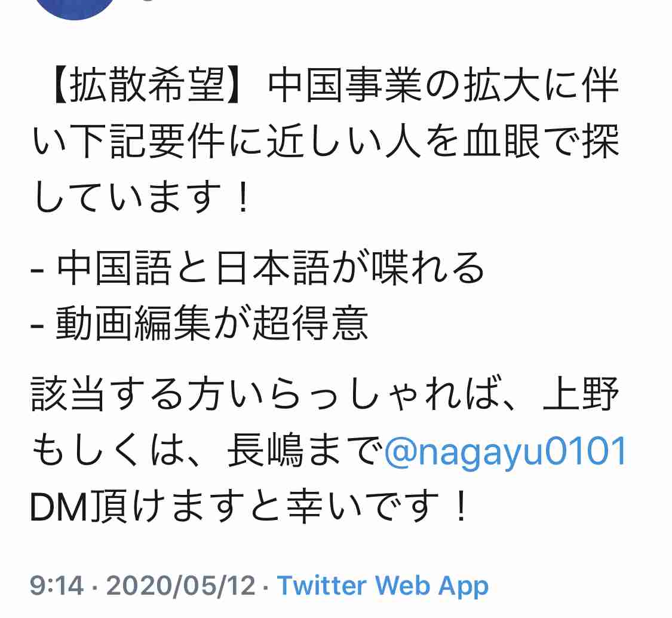
Task: Click the line starting い下記要件に近しい
Action: click(x=326, y=142)
